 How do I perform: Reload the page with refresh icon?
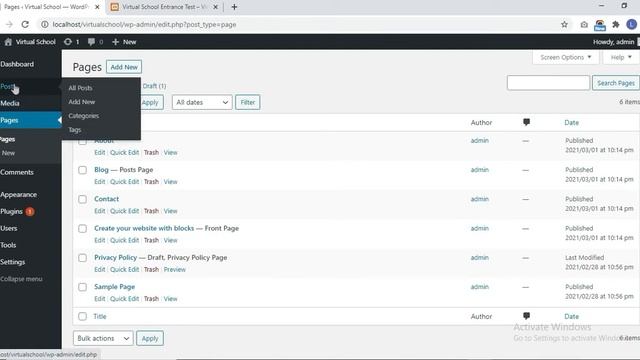pyautogui.click(x=25, y=24)
